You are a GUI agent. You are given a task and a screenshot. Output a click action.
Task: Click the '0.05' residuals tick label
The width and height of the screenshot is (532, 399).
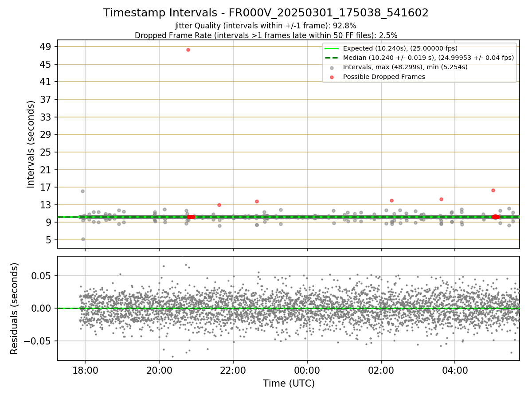pos(42,276)
